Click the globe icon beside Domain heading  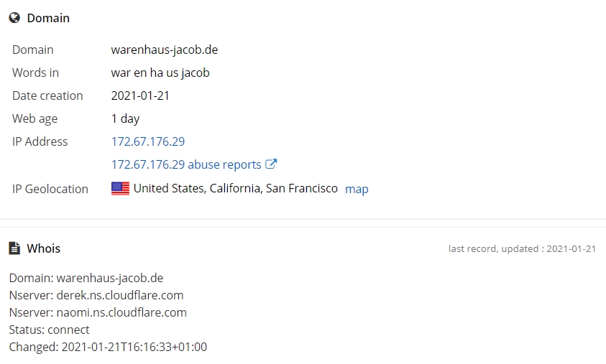[14, 18]
